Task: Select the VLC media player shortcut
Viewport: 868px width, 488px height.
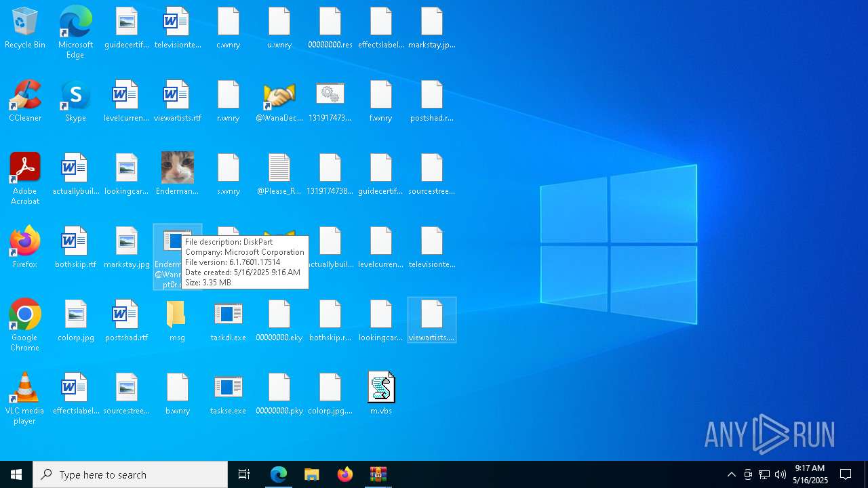Action: (25, 399)
